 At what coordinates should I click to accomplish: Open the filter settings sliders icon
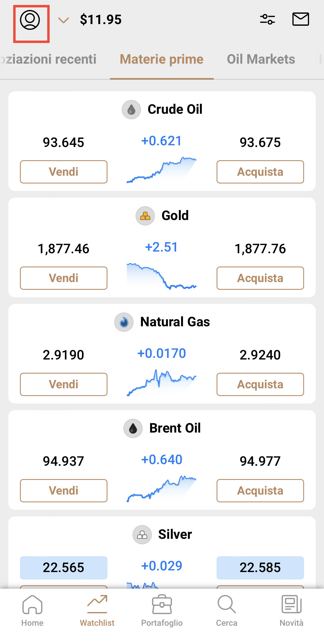[267, 19]
